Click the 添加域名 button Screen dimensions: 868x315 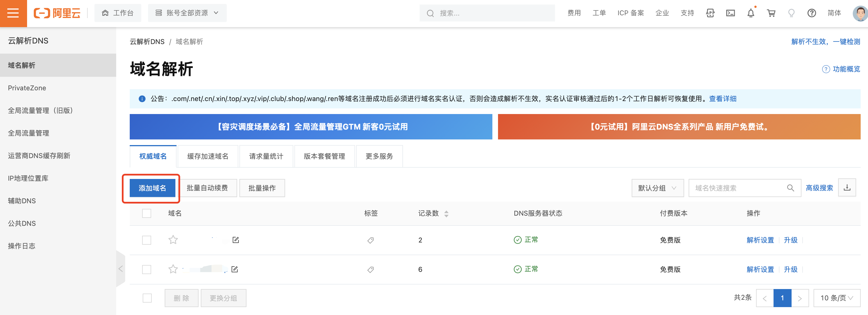click(x=152, y=188)
